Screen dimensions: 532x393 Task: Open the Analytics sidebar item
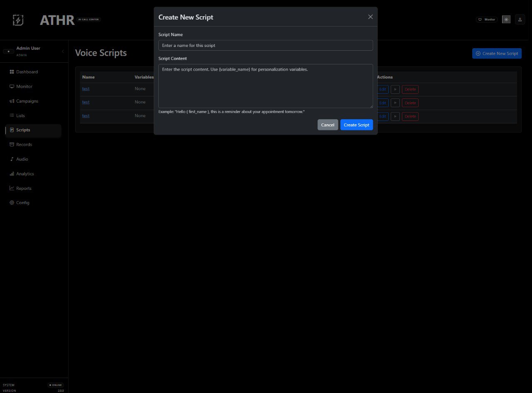coord(33,174)
